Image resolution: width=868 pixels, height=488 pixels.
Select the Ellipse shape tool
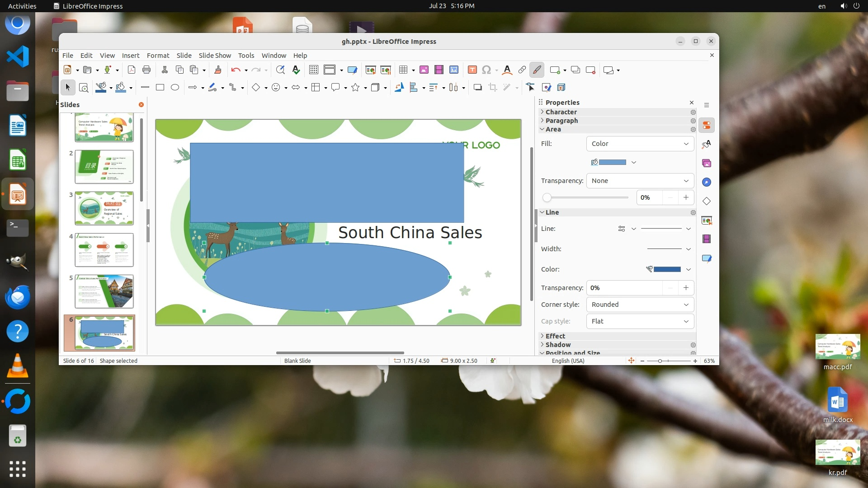pyautogui.click(x=175, y=87)
